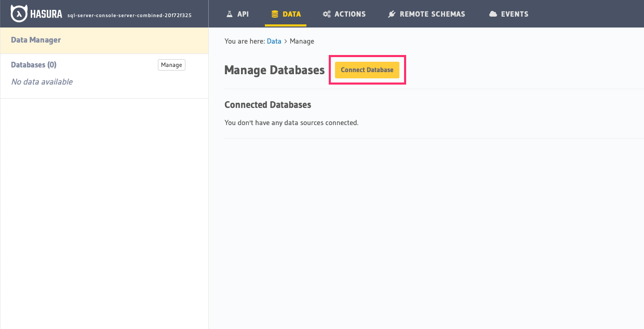Click the Manage breadcrumb entry
Image resolution: width=644 pixels, height=329 pixels.
coord(302,41)
